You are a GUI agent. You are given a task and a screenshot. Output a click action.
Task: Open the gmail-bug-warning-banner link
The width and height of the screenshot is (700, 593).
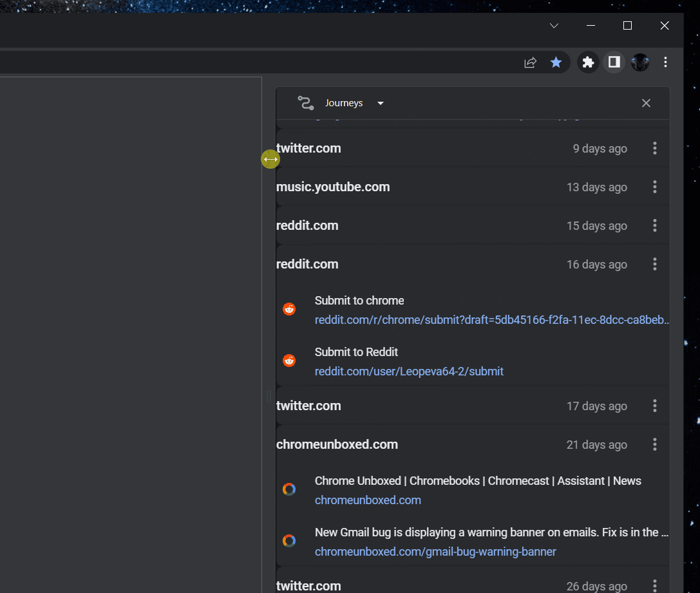click(x=435, y=552)
